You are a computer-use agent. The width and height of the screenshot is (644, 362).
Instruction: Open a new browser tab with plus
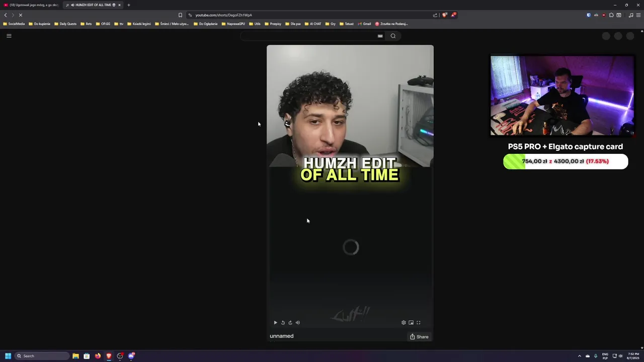[129, 5]
